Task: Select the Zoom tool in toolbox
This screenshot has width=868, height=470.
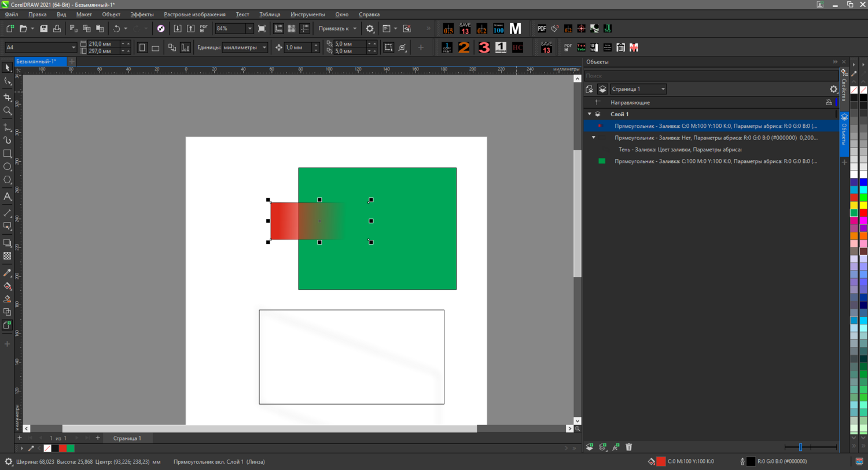Action: pos(8,111)
